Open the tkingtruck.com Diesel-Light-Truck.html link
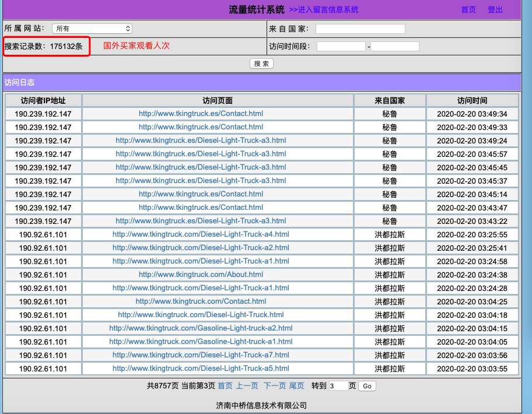Screen dimensions: 532x414 coord(201,315)
